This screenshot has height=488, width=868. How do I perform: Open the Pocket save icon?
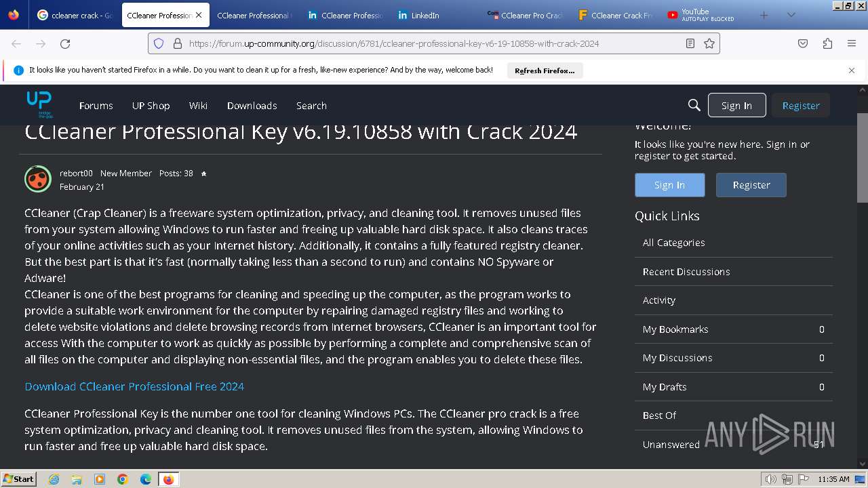click(x=803, y=43)
